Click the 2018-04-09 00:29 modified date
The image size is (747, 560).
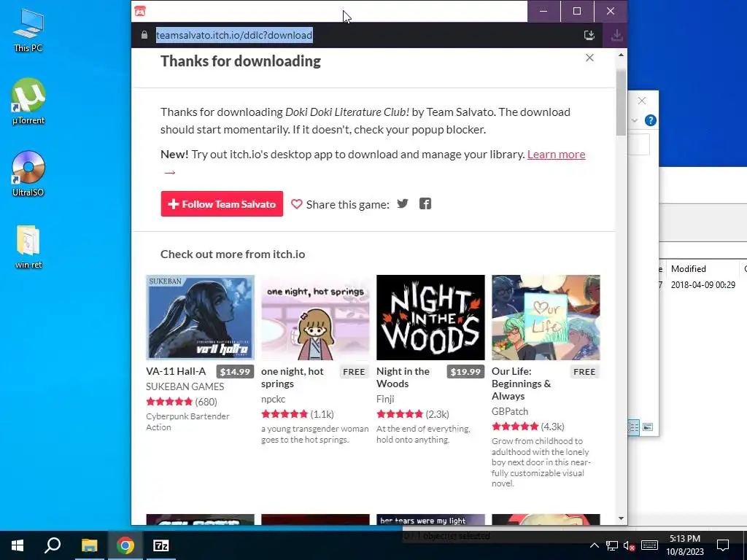[x=703, y=285]
